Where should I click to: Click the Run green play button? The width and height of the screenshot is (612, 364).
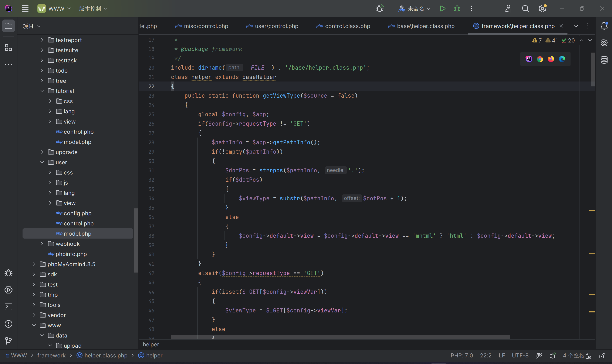(x=443, y=8)
